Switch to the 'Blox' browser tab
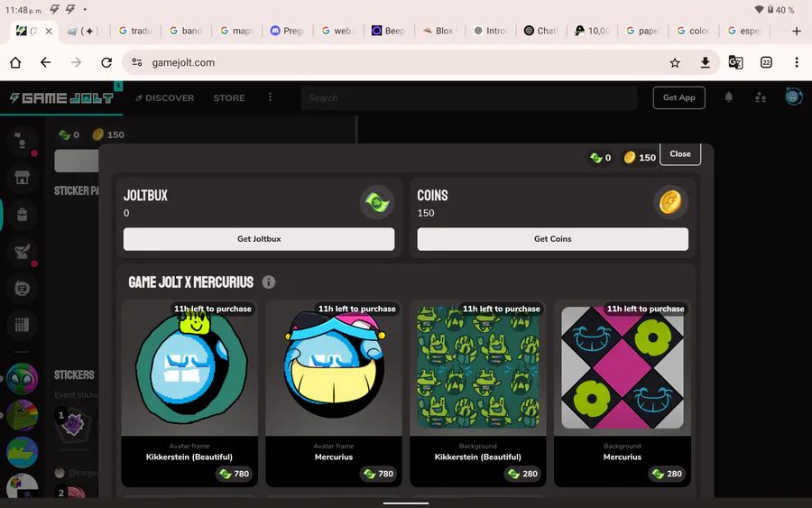 pyautogui.click(x=440, y=31)
